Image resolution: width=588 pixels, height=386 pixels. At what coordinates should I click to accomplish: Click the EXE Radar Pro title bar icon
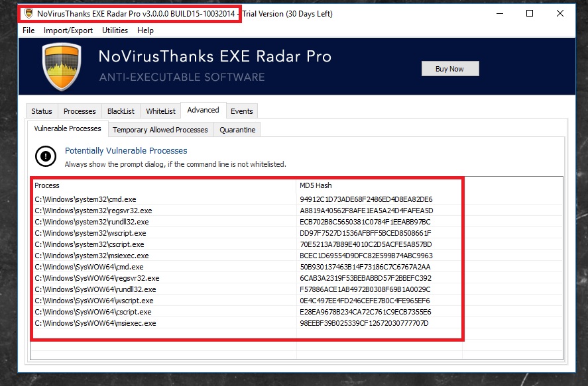click(x=29, y=13)
